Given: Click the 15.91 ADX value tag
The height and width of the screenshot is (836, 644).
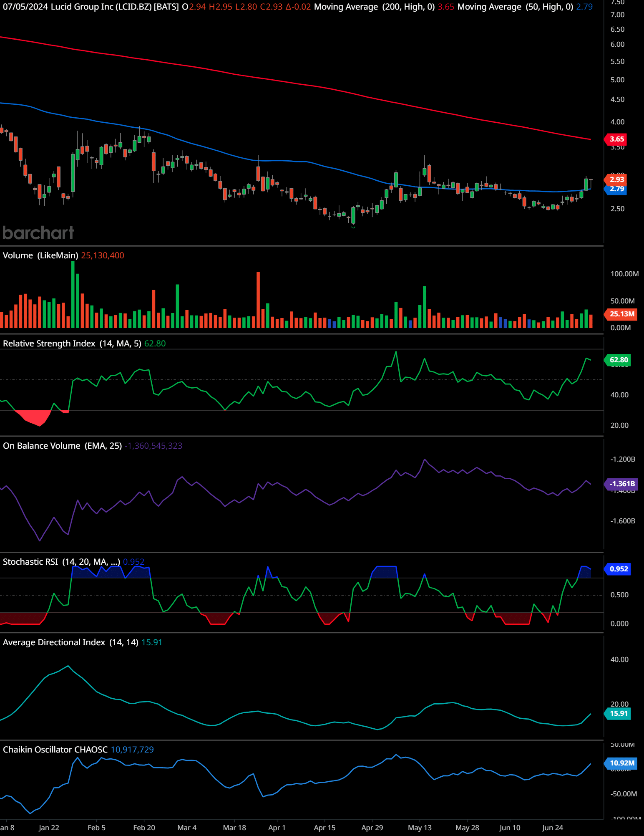Looking at the screenshot, I should tap(618, 713).
